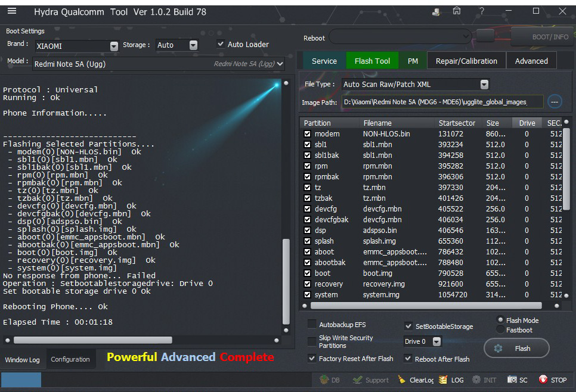Uncheck the recovery partition checkbox
Image resolution: width=576 pixels, height=392 pixels.
click(x=308, y=284)
